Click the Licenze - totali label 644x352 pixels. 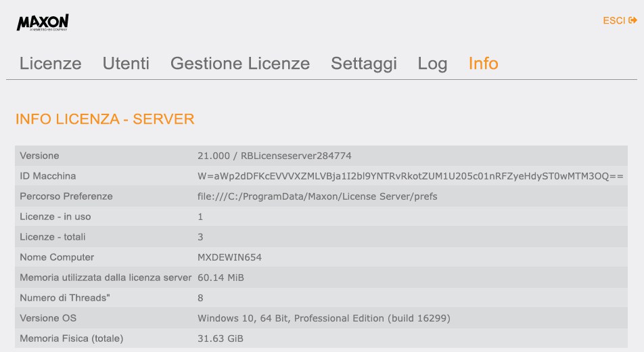[x=53, y=237]
